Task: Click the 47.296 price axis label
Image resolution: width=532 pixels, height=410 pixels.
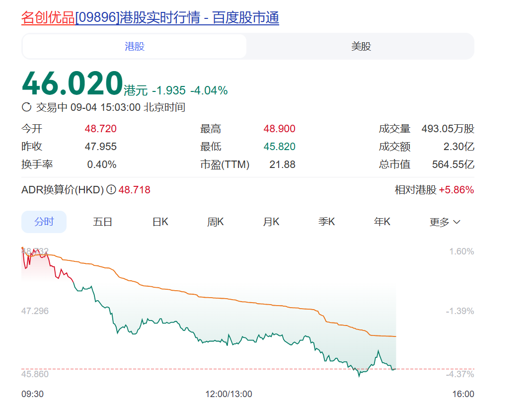Action: (35, 311)
